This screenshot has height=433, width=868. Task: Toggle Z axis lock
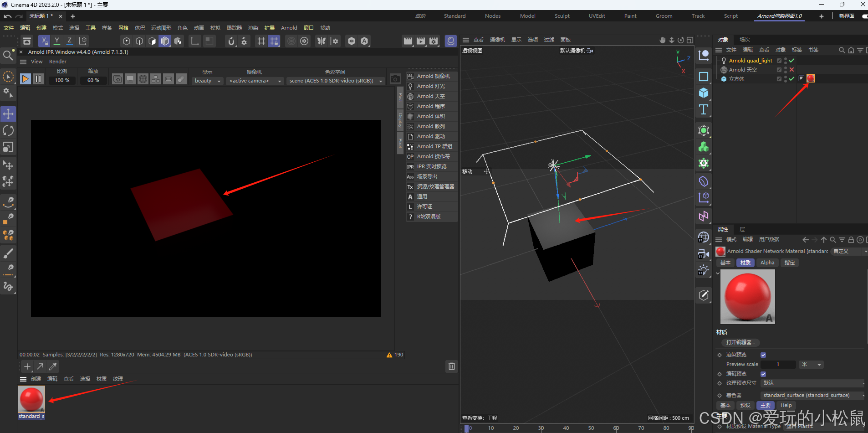point(70,41)
